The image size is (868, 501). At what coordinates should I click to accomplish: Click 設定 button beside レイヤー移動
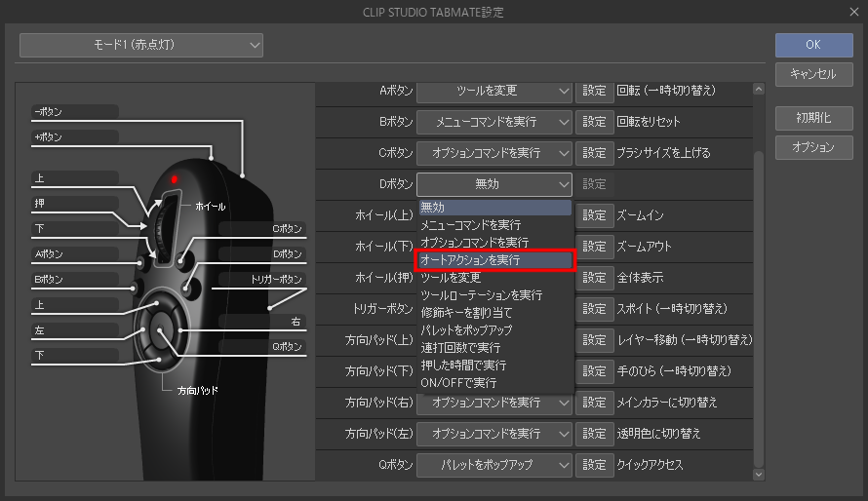click(595, 339)
